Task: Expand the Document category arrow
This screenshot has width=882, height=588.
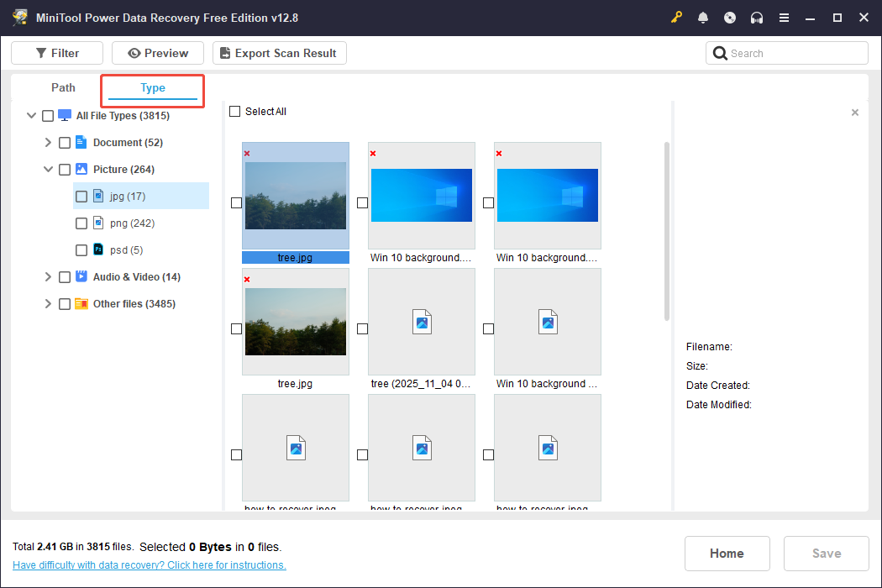Action: point(48,143)
